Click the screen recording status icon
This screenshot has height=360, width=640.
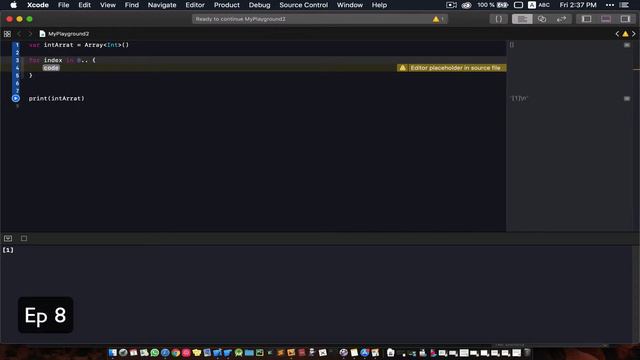click(x=451, y=5)
